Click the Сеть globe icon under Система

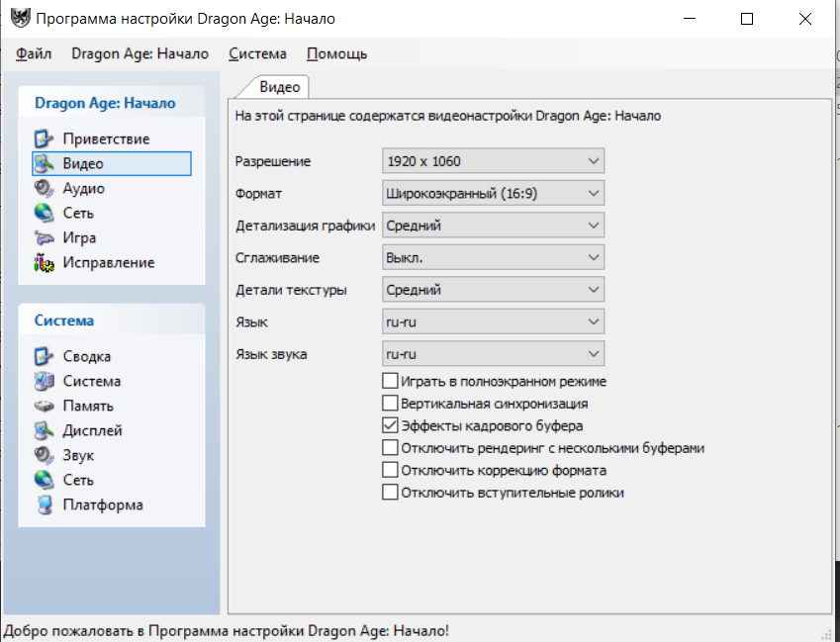[x=44, y=480]
